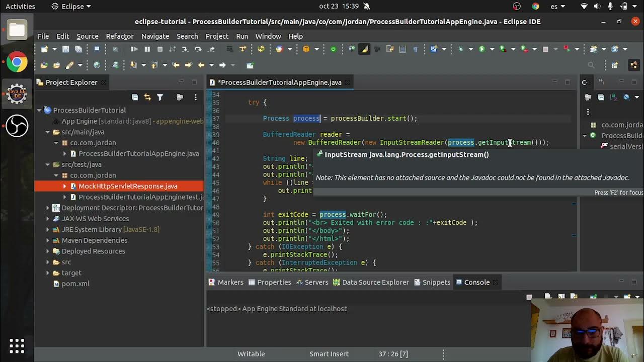Switch to the Snippets tab
644x362 pixels.
pyautogui.click(x=432, y=282)
